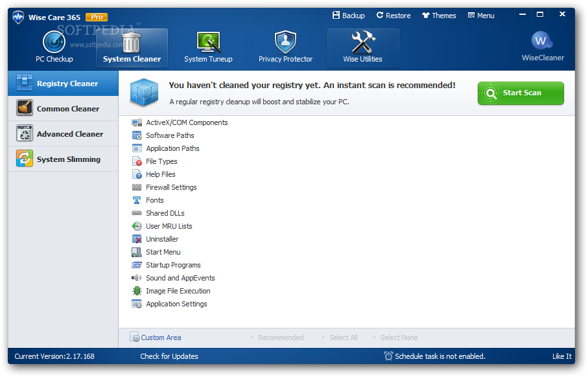Open Wise Utilities tools icon
The height and width of the screenshot is (377, 588).
coord(362,42)
